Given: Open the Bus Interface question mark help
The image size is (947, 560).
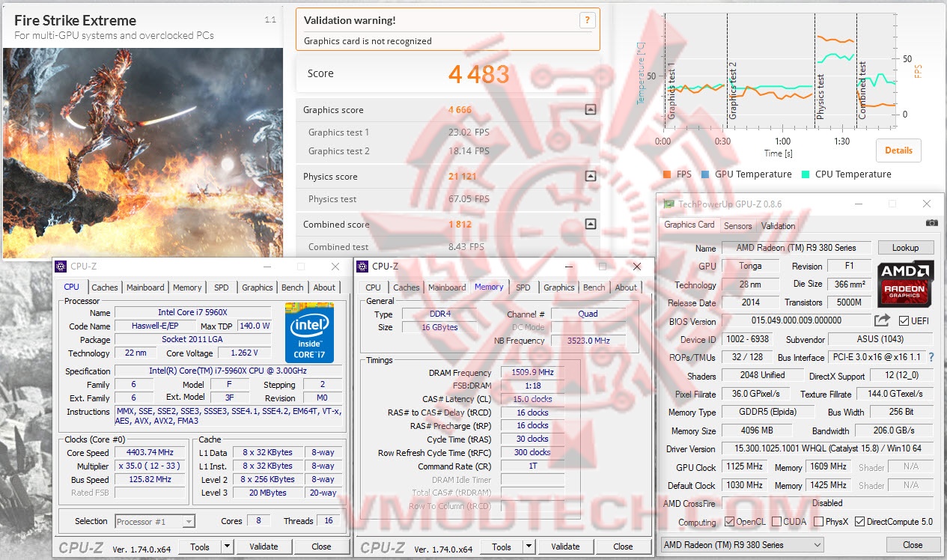Looking at the screenshot, I should click(932, 358).
